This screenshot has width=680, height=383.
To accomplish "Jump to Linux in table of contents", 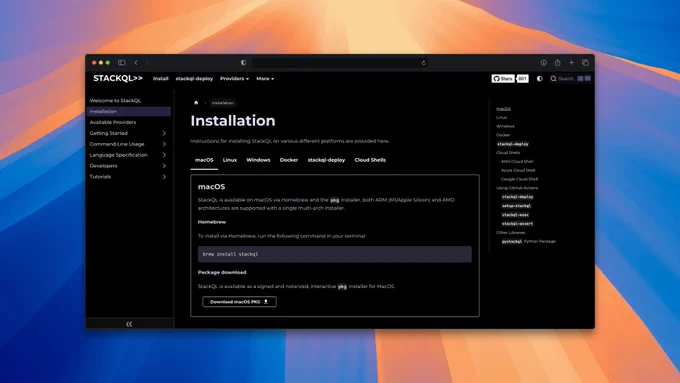I will click(501, 118).
